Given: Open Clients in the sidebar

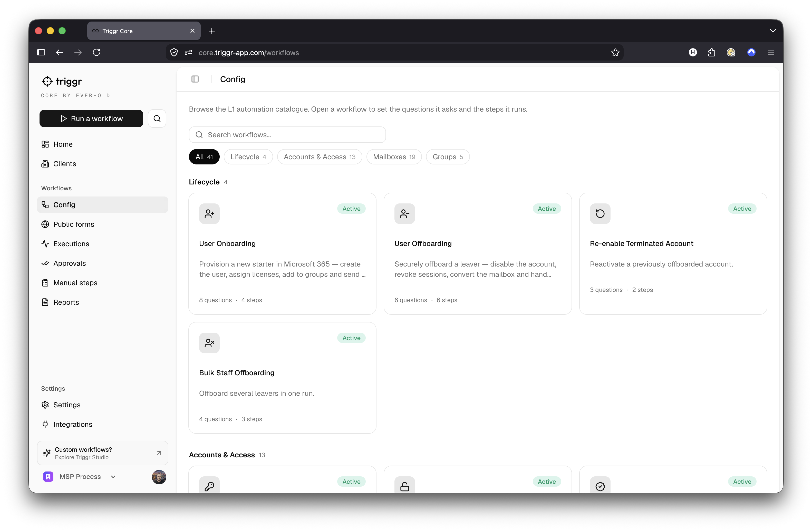Looking at the screenshot, I should [102, 164].
